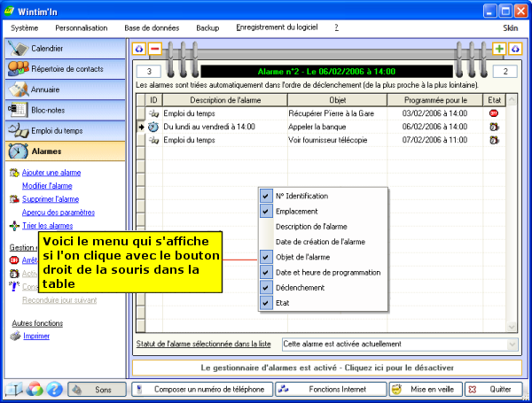This screenshot has height=403, width=532.
Task: Click the Trier les alarmes link
Action: coord(48,226)
